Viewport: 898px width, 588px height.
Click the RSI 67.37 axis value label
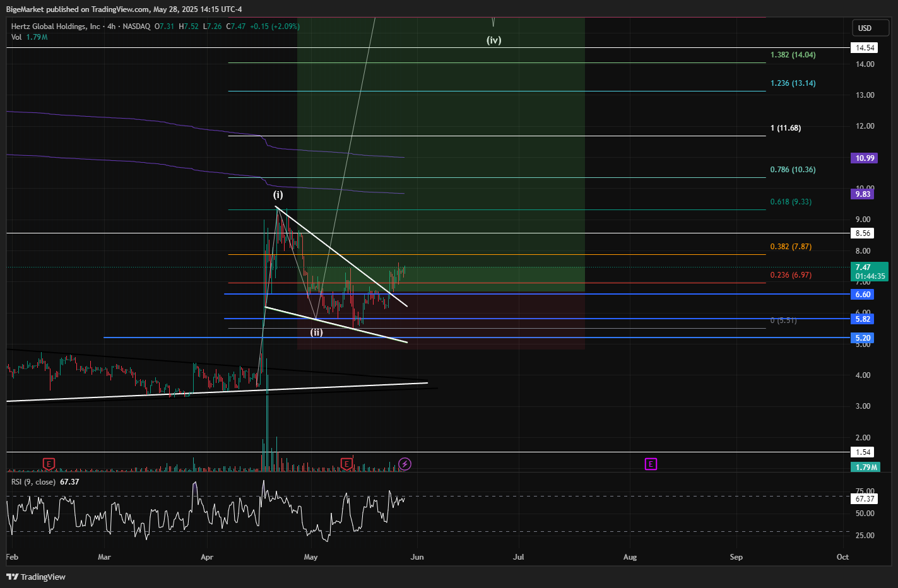pyautogui.click(x=865, y=499)
